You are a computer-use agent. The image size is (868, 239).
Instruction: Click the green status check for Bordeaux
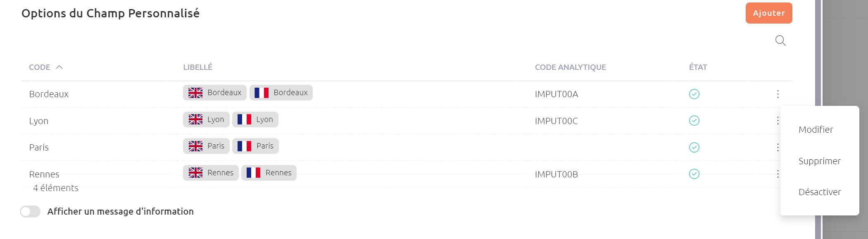(694, 94)
